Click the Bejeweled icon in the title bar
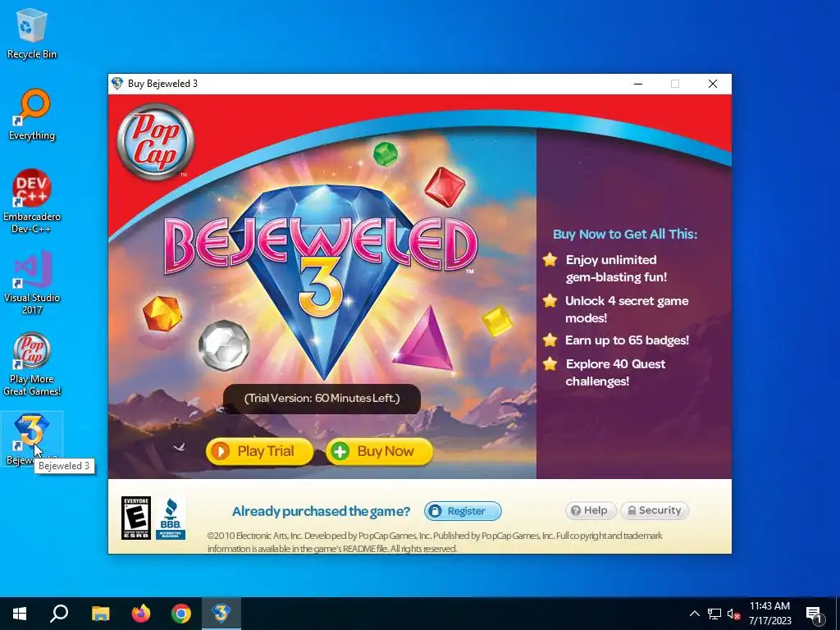Screen dimensions: 840x630 click(117, 84)
